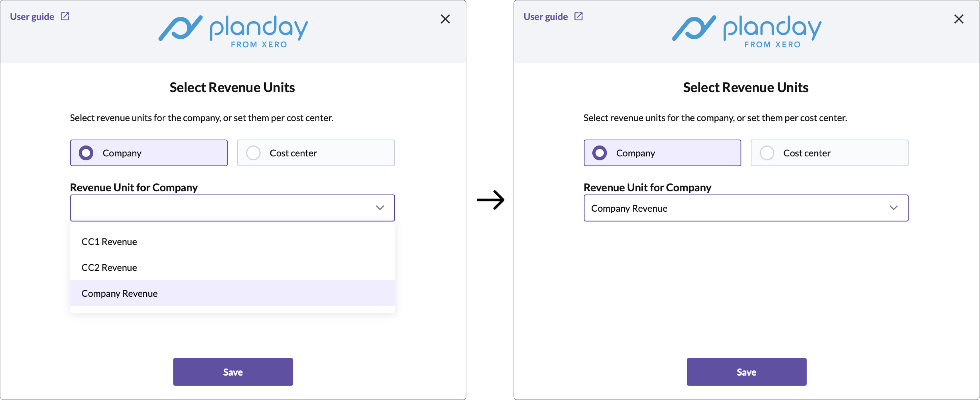The image size is (980, 400).
Task: Choose CC2 Revenue from the list
Action: click(x=233, y=268)
